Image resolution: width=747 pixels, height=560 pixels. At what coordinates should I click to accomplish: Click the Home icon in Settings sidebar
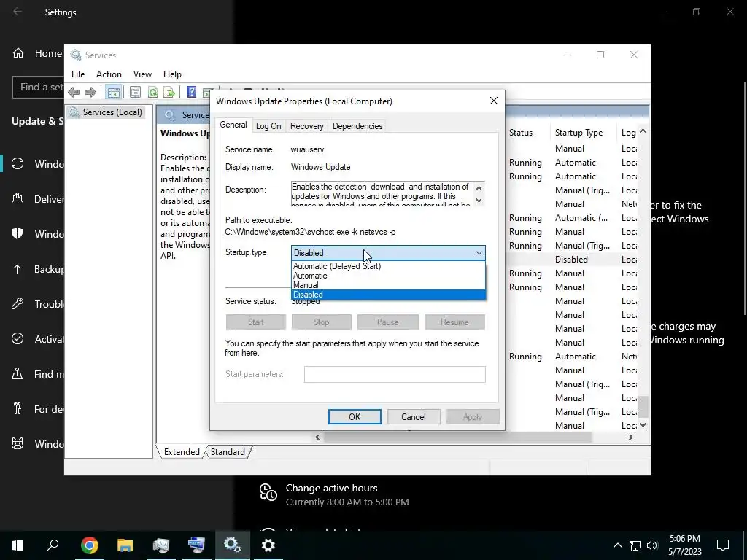coord(18,52)
